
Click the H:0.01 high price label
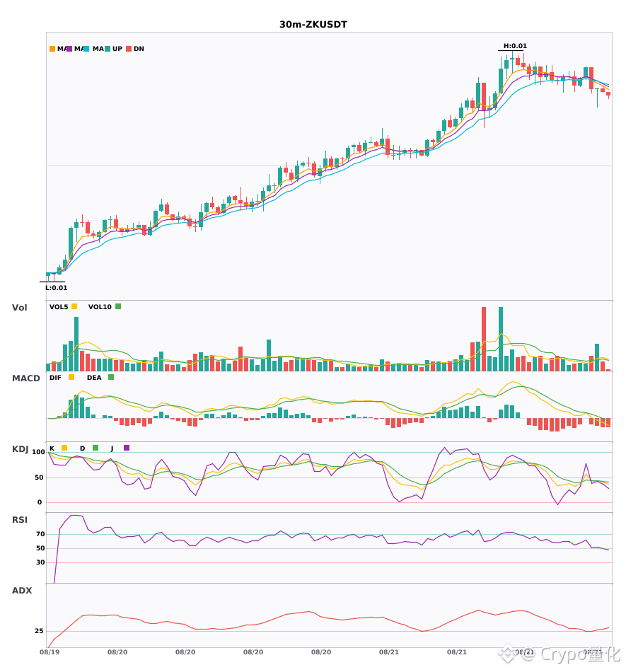[x=515, y=46]
